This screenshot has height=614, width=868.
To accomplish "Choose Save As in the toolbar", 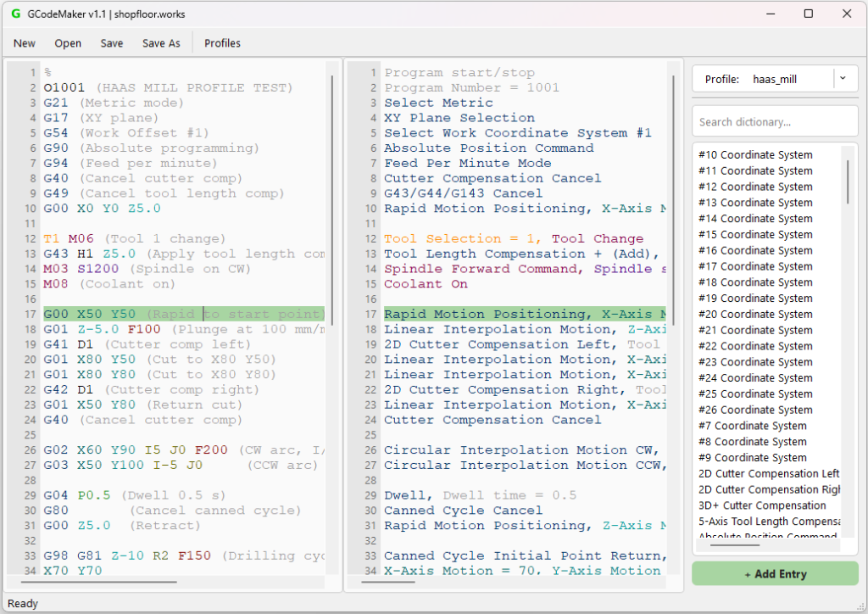I will (161, 43).
